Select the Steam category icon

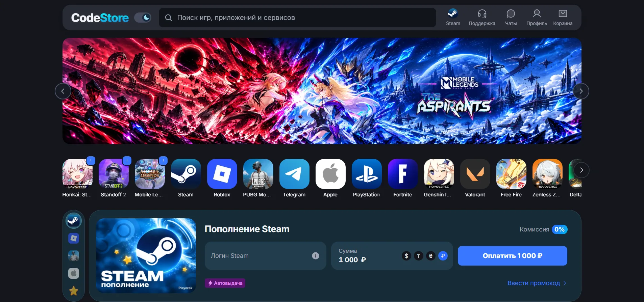click(x=186, y=174)
